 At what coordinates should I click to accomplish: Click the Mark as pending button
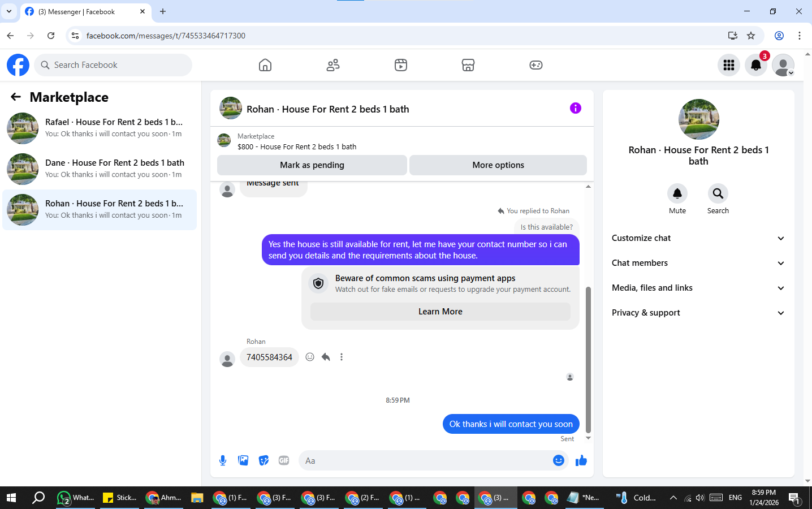[312, 165]
